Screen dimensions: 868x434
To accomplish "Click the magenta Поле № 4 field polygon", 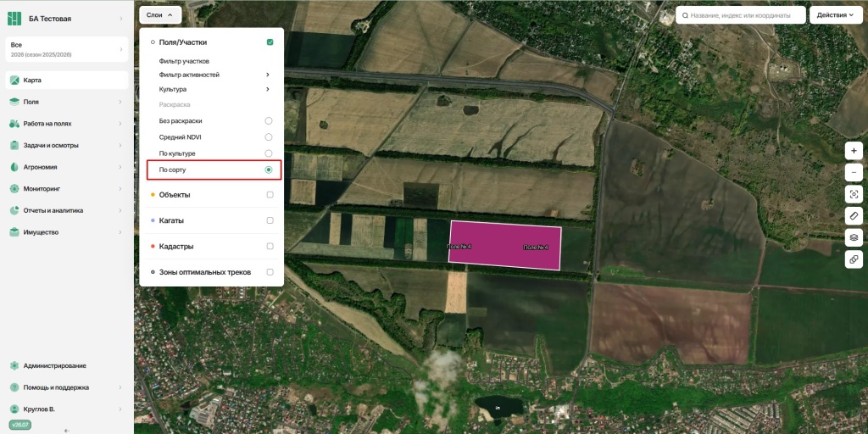I will pyautogui.click(x=505, y=245).
